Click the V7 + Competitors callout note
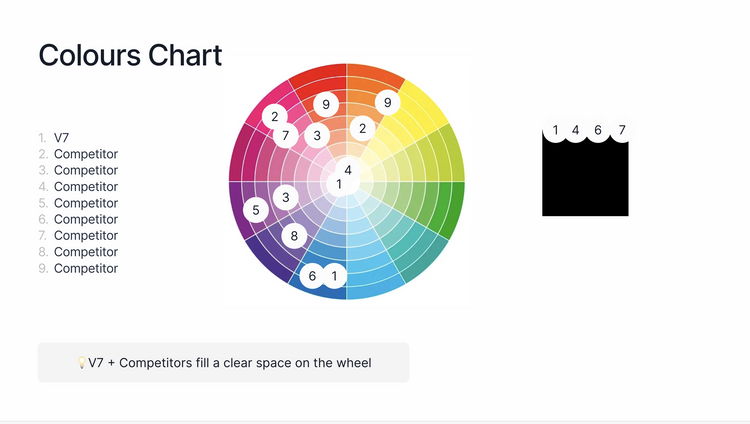 (x=223, y=363)
